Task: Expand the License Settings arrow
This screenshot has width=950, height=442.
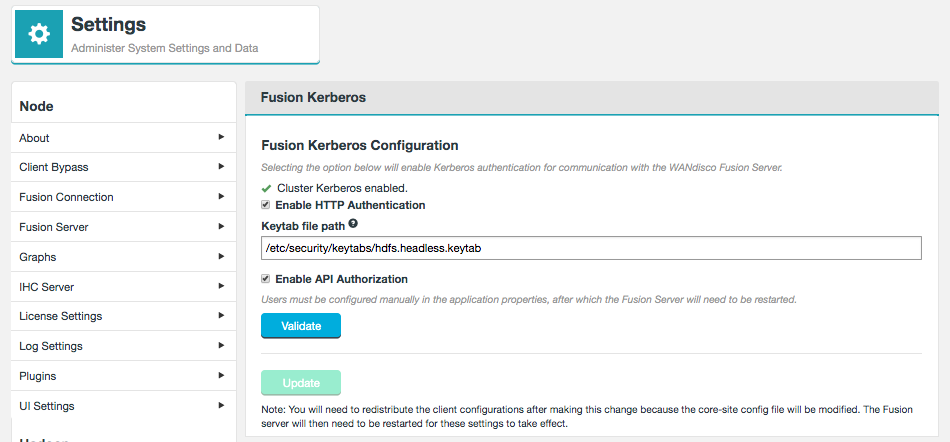Action: coord(222,315)
